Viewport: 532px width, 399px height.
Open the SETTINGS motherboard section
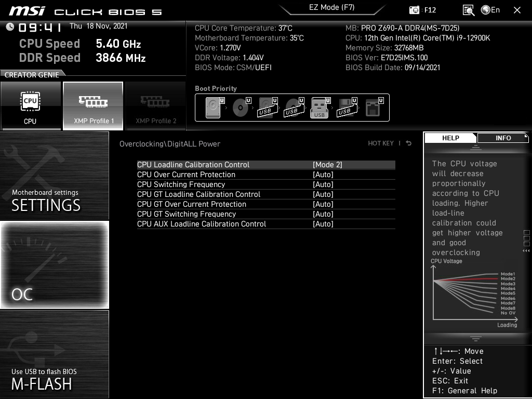(54, 176)
